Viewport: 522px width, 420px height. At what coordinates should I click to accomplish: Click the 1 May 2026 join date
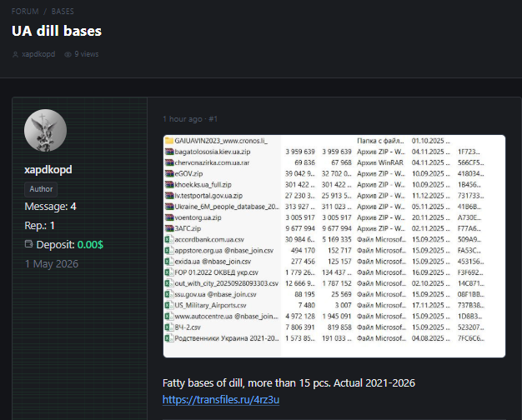(52, 264)
